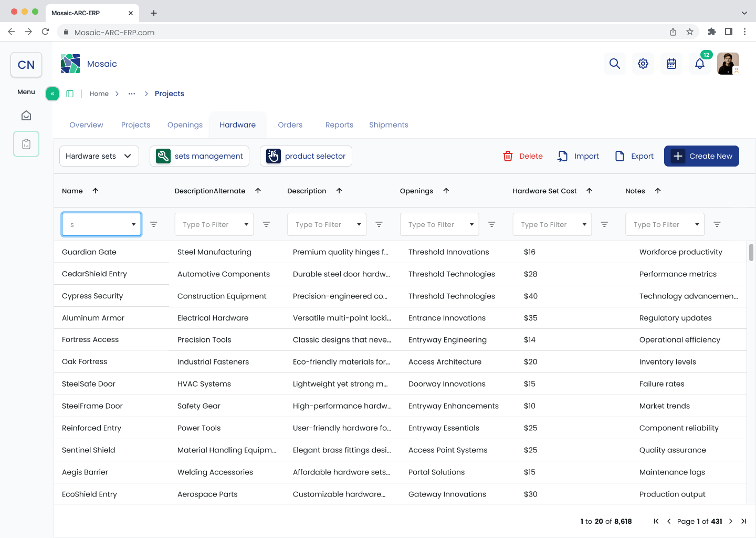Open the clipboard icon in sidebar
The width and height of the screenshot is (756, 538).
pyautogui.click(x=26, y=144)
